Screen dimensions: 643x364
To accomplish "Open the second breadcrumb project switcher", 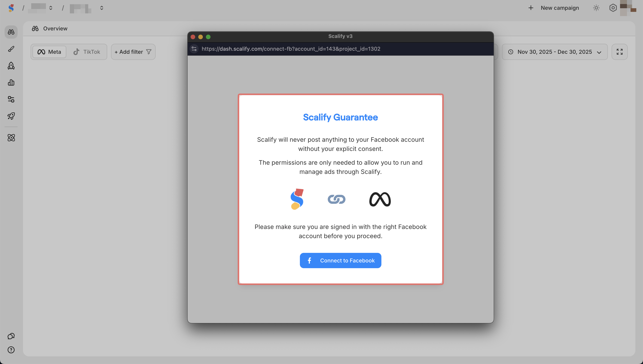I will [x=86, y=8].
